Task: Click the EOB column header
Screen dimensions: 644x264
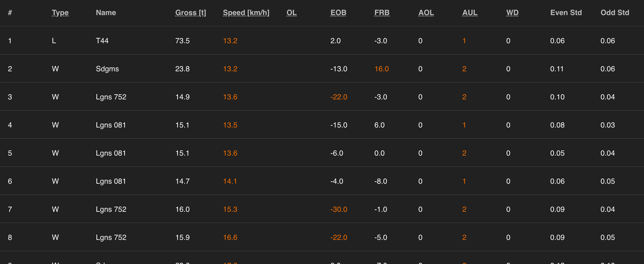Action: pos(338,13)
